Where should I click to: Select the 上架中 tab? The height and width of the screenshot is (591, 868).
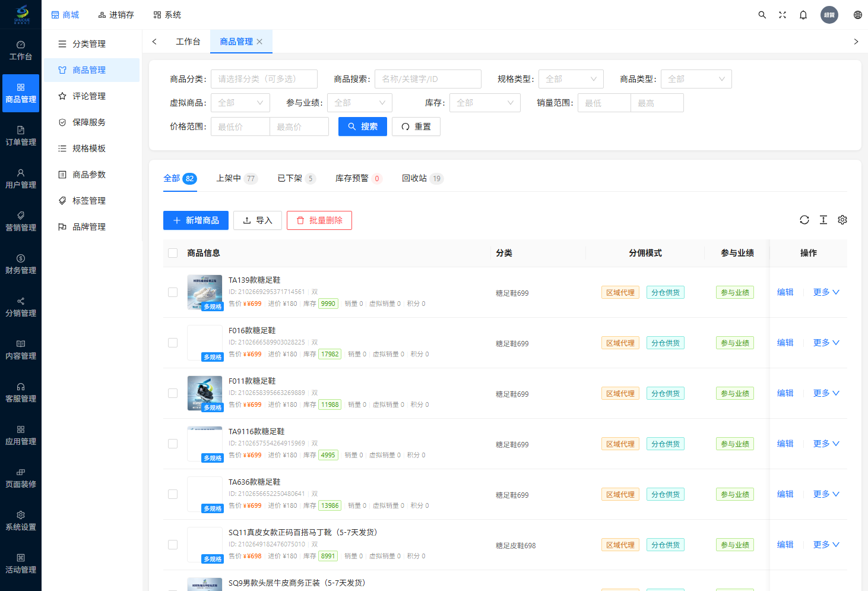(236, 178)
